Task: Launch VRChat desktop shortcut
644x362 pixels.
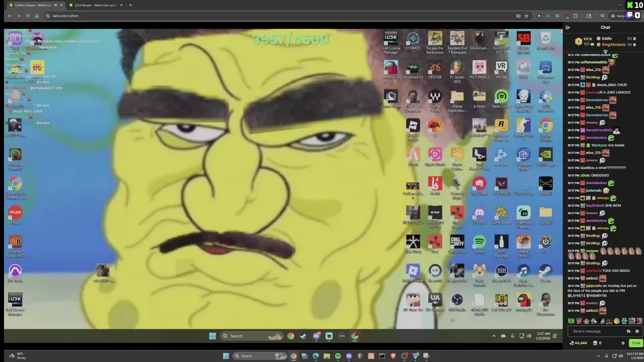Action: click(x=501, y=70)
